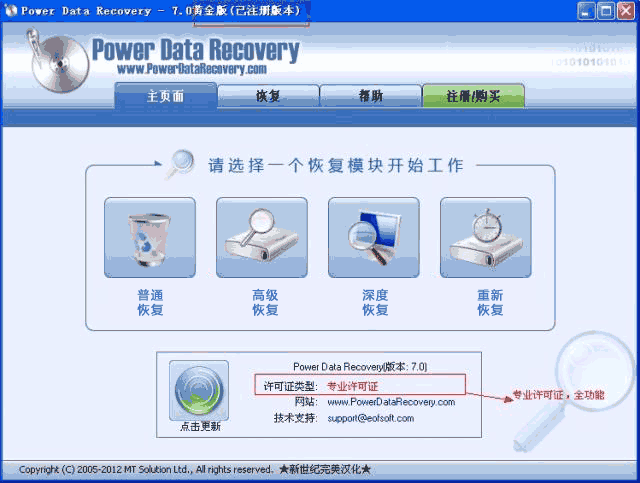Image resolution: width=640 pixels, height=483 pixels.
Task: Click the title bar application icon
Action: [x=11, y=10]
